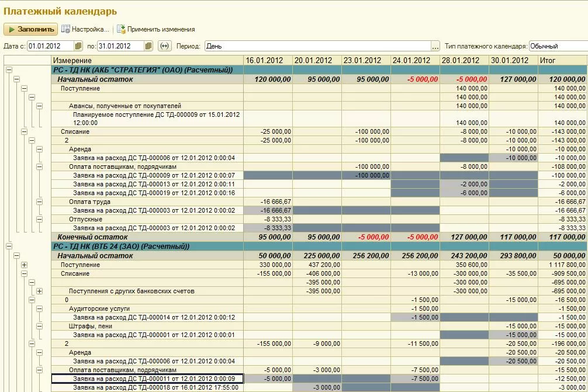Collapse the АКБ "СТРАТЕГИЯ" account group
This screenshot has height=392, width=588.
click(x=9, y=70)
